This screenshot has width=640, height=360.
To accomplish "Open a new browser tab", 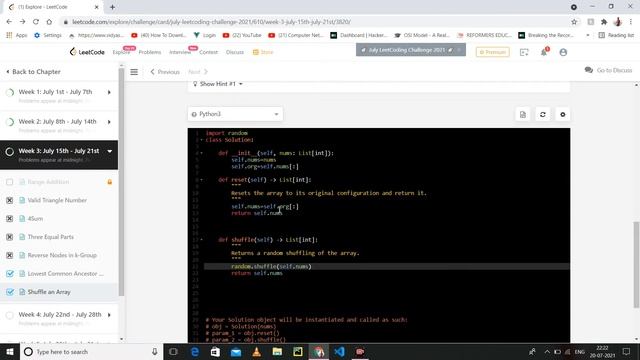I will click(112, 7).
